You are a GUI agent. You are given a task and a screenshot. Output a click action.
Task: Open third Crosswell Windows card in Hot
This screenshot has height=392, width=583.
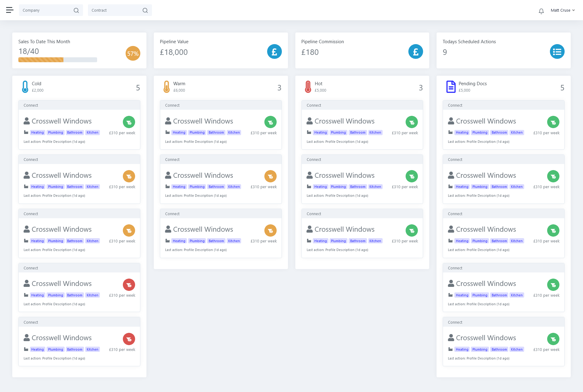pos(344,230)
